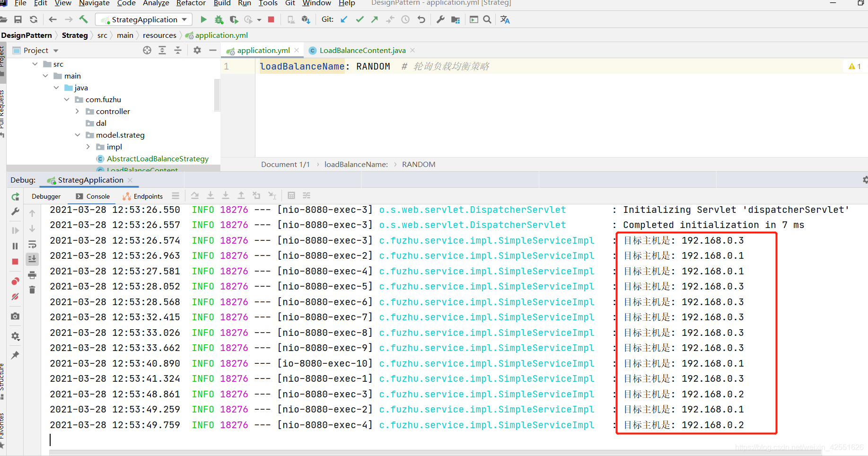
Task: Rerun StrategApplication in Debug panel
Action: click(15, 196)
